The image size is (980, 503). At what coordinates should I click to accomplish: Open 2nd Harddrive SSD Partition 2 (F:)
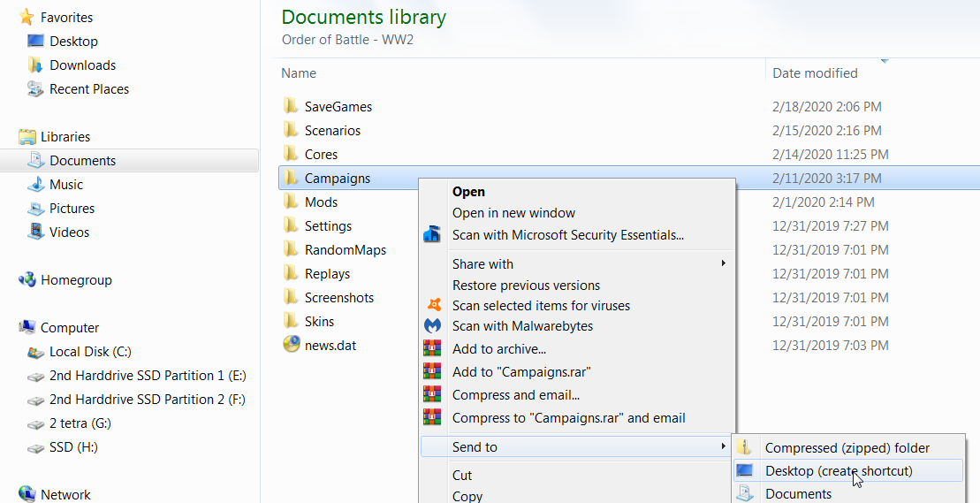[x=148, y=400]
